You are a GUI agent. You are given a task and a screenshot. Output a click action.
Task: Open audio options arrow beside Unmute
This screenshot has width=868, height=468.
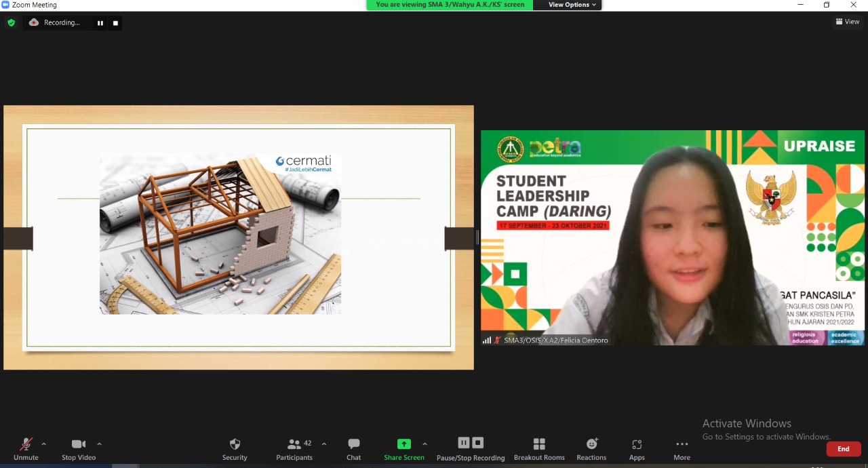pos(44,444)
